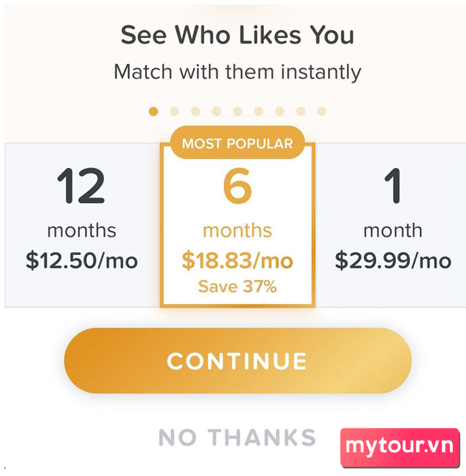Click the See Who Likes You heading
The width and height of the screenshot is (466, 476).
coord(237,35)
